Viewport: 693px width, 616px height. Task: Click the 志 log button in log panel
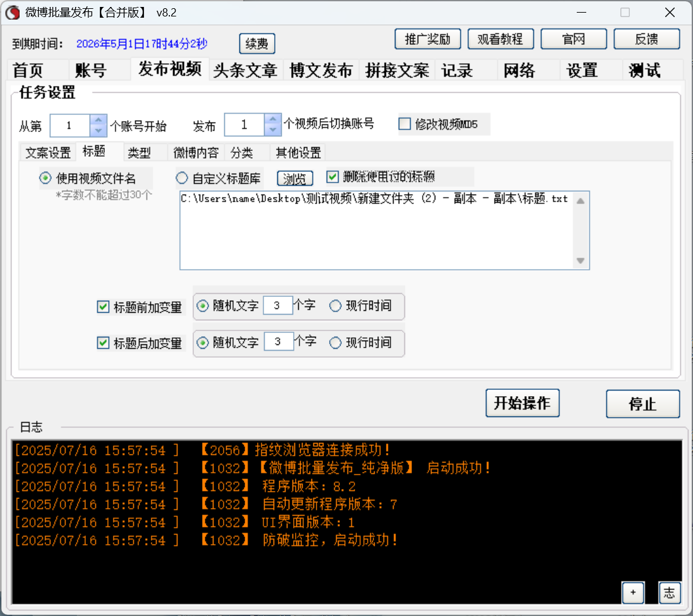(670, 593)
